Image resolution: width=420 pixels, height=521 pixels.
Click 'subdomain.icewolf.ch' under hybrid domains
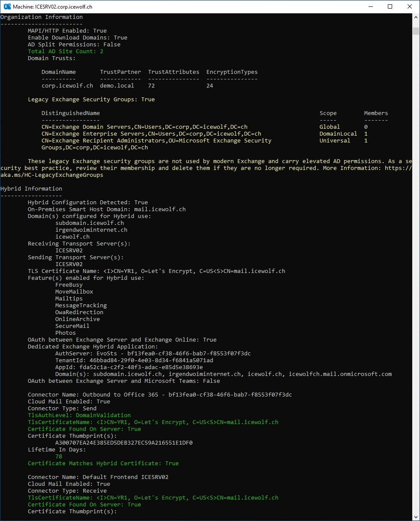coord(90,223)
